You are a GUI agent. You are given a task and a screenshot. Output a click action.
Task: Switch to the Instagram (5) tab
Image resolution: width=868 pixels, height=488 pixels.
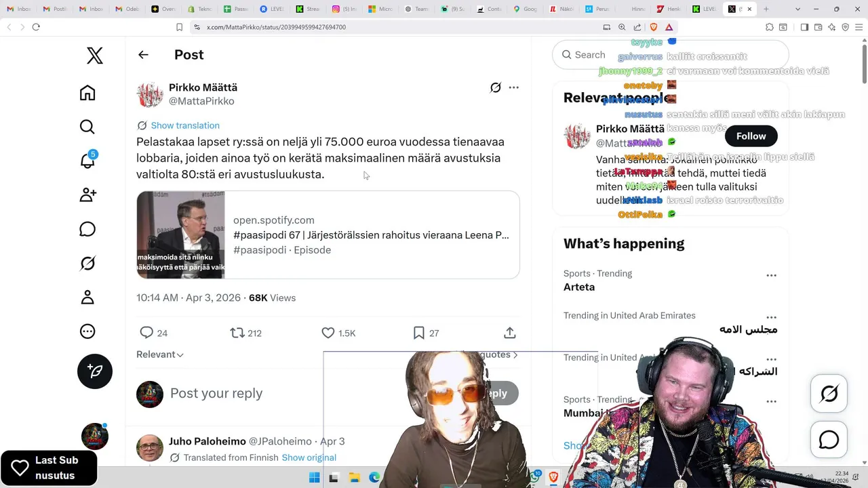(x=346, y=9)
